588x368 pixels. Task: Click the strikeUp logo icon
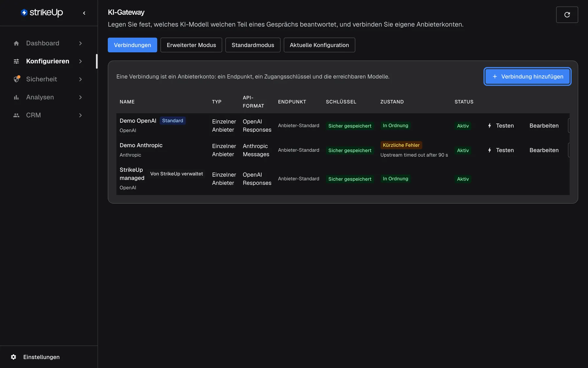point(24,12)
